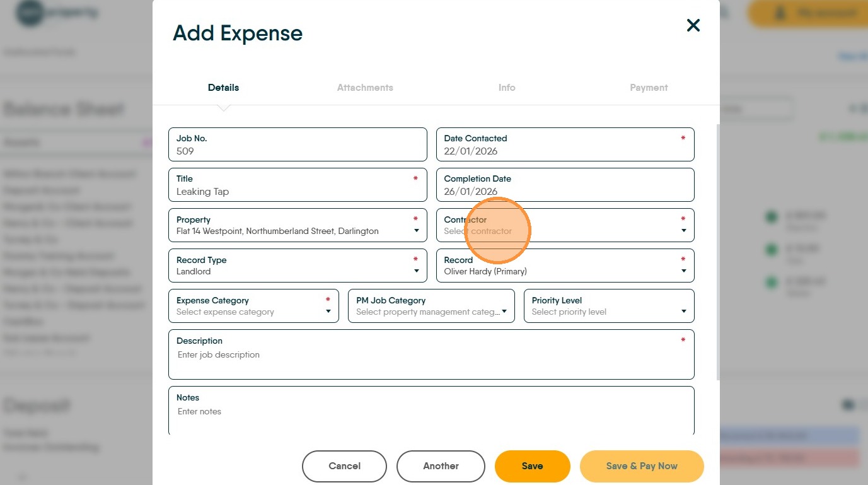Screen dimensions: 868x485
Task: Click the Completion Date field
Action: 564,191
